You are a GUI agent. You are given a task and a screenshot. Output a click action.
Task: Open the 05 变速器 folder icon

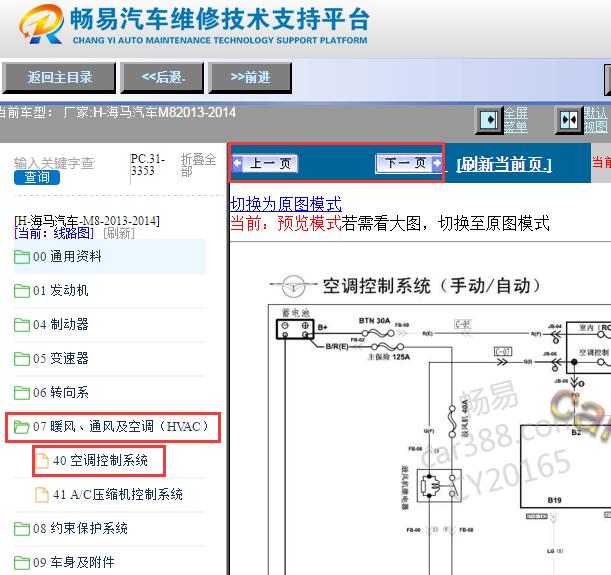click(22, 358)
